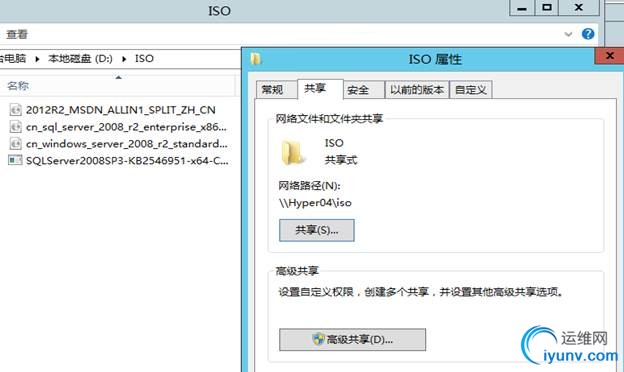The height and width of the screenshot is (372, 624).
Task: Select file SQLServer2008SP3-KB2546951-x64
Action: tap(127, 161)
